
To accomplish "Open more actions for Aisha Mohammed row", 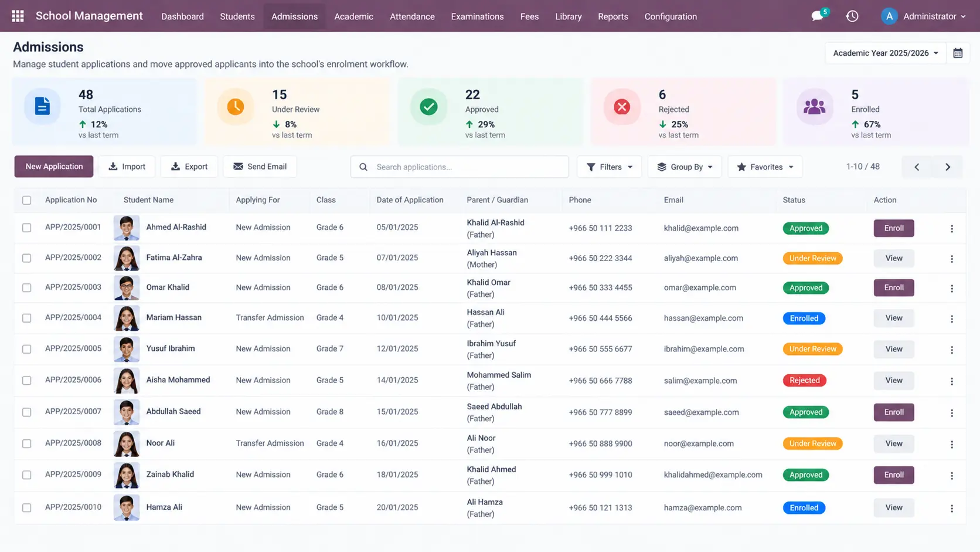I will click(x=952, y=381).
